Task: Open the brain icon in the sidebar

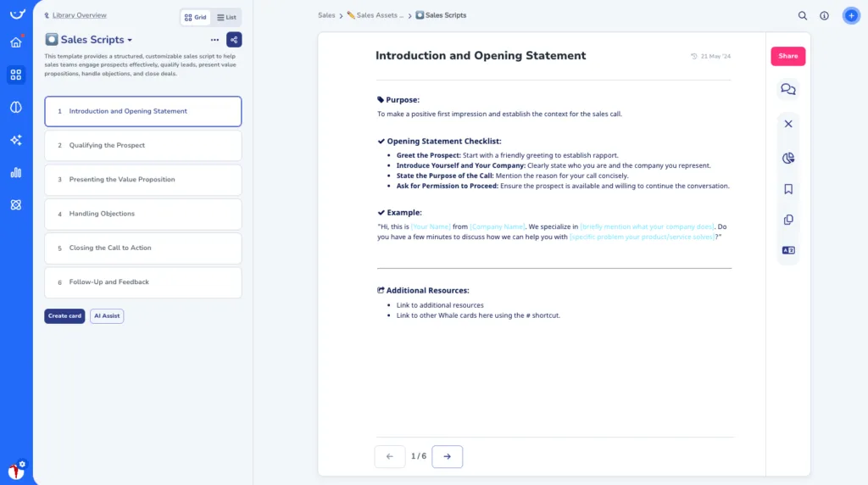Action: pyautogui.click(x=16, y=107)
